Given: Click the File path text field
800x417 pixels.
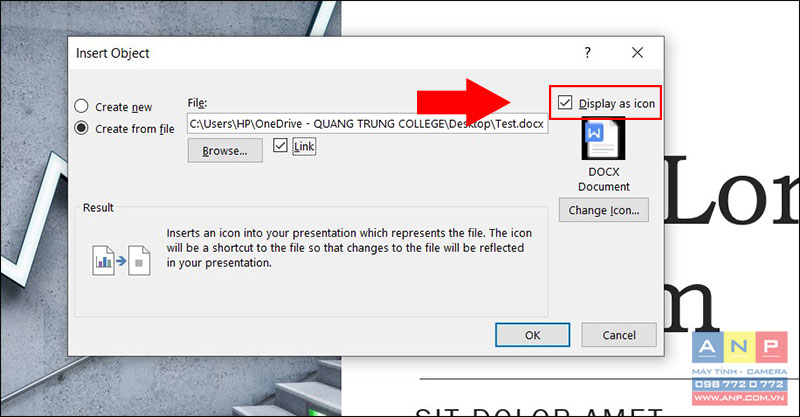Looking at the screenshot, I should (x=367, y=124).
